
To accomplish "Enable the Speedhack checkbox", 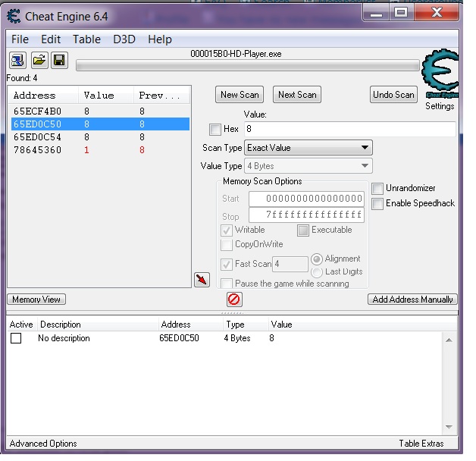I will pyautogui.click(x=377, y=203).
